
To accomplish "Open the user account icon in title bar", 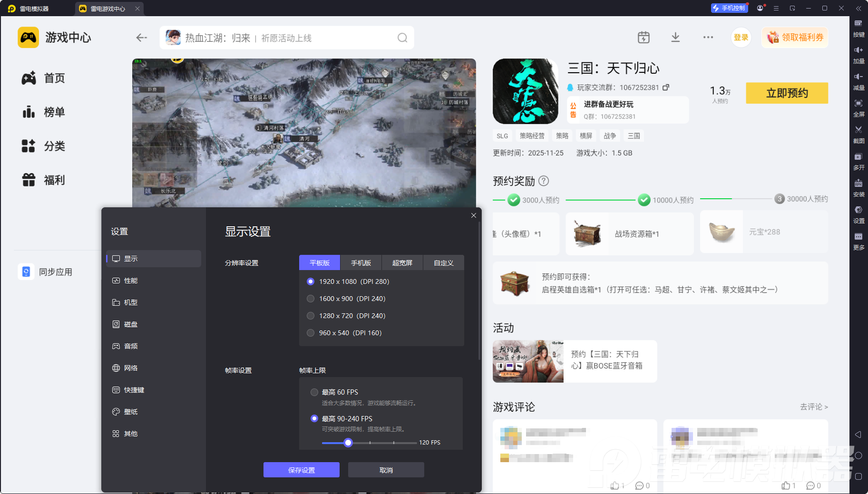I will 760,8.
